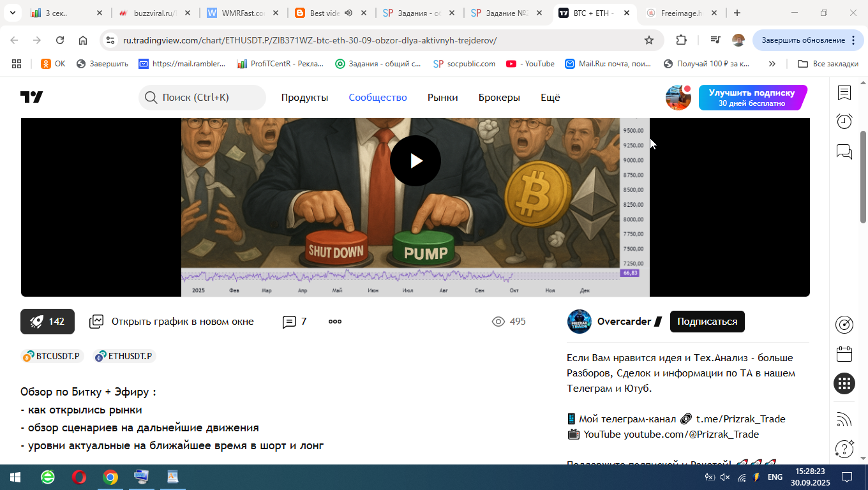868x490 pixels.
Task: Go to TradingView home via TV logo
Action: tap(31, 97)
